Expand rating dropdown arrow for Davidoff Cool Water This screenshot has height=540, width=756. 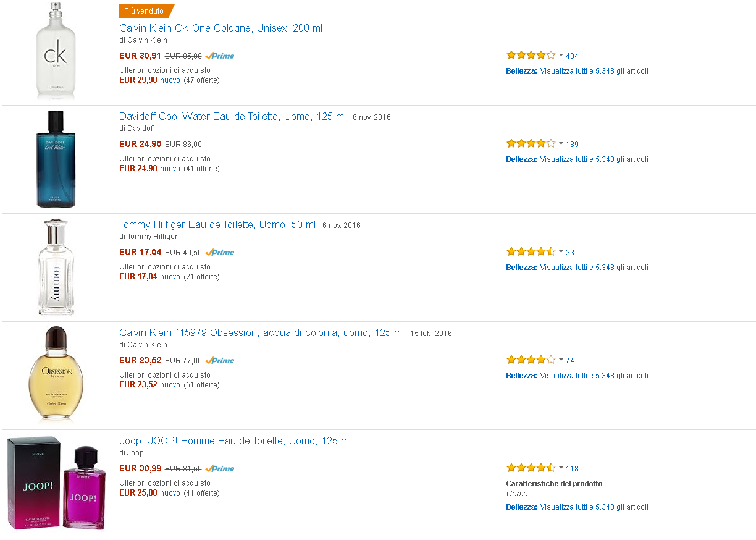tap(561, 144)
